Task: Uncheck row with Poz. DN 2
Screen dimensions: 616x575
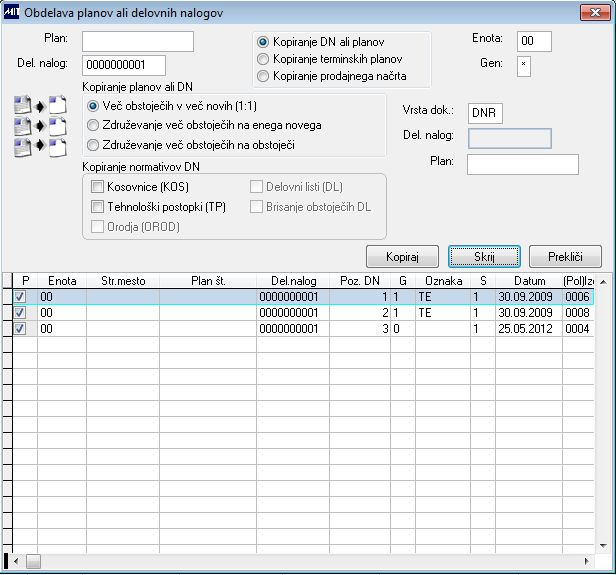Action: (20, 313)
